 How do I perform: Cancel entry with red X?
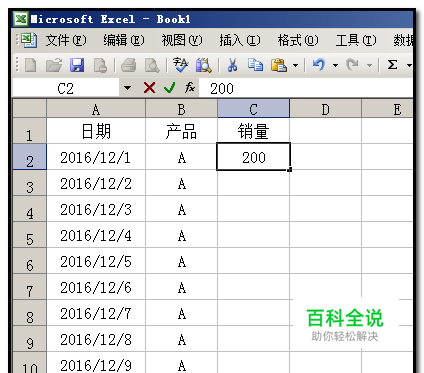[149, 88]
